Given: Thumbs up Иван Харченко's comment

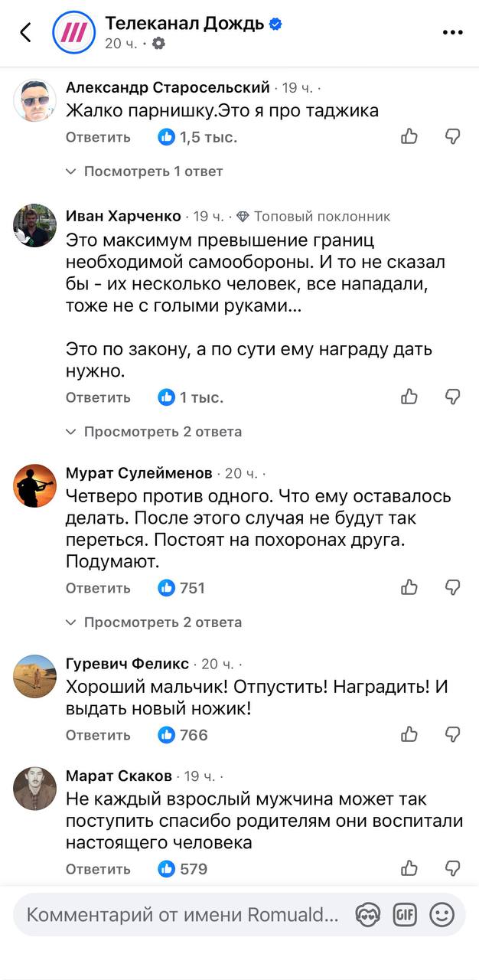Looking at the screenshot, I should 409,397.
